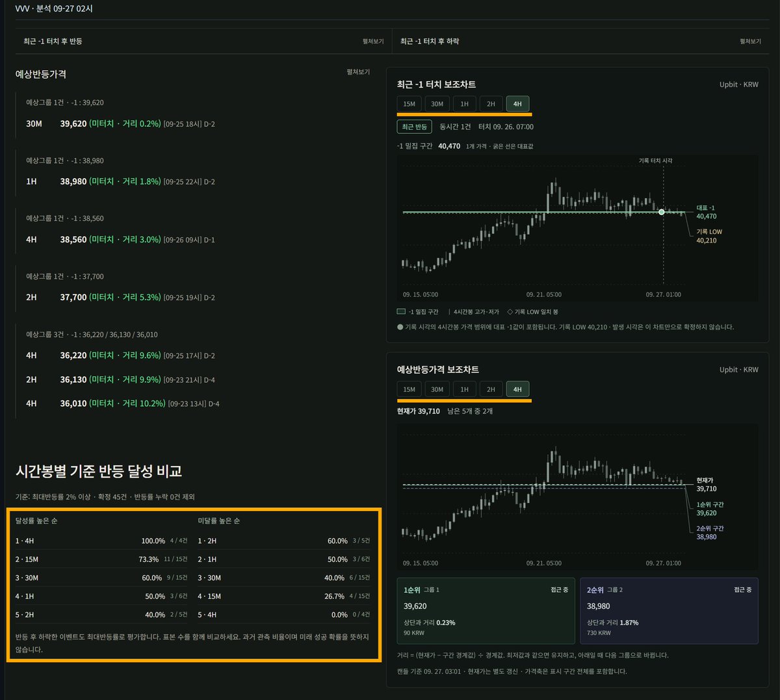Select the 4H 38,560 expected rebound row

121,239
